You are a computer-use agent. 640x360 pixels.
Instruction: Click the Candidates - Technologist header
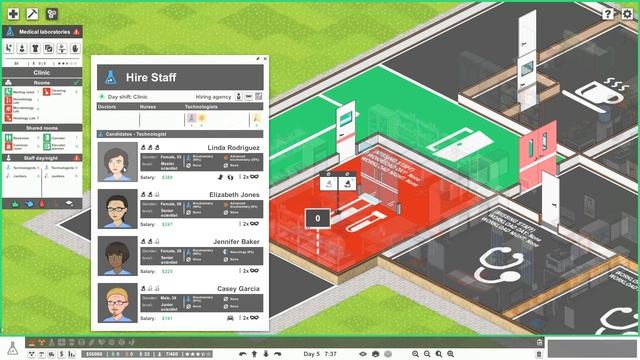tap(180, 134)
